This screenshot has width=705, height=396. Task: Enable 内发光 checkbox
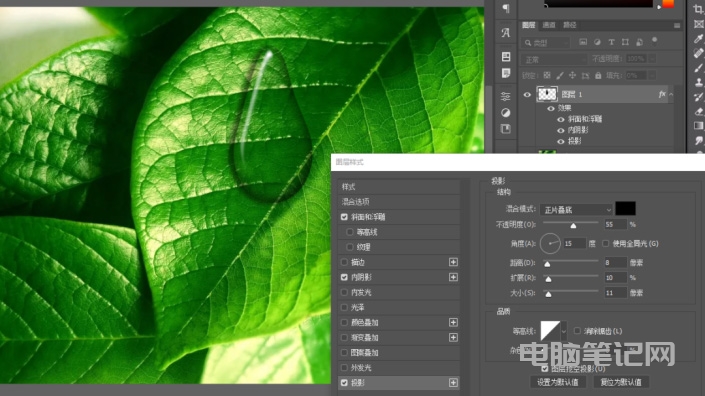pyautogui.click(x=344, y=293)
